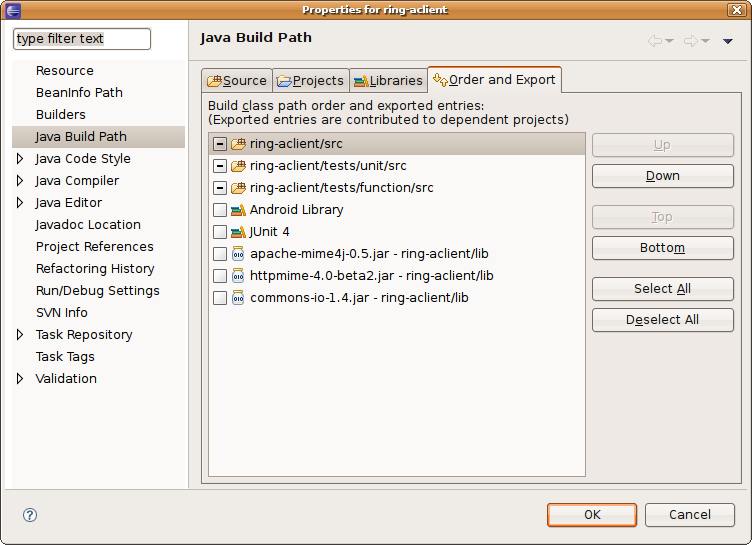Confirm with the OK button
752x545 pixels.
[x=592, y=515]
